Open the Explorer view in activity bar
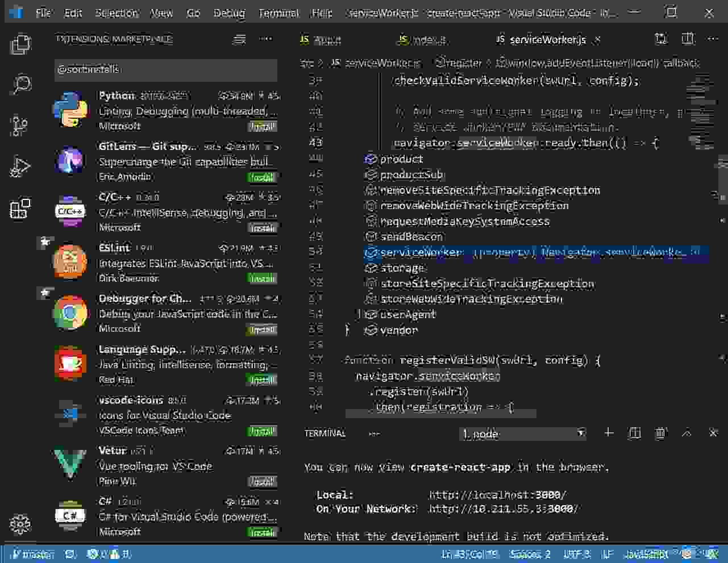 coord(21,44)
